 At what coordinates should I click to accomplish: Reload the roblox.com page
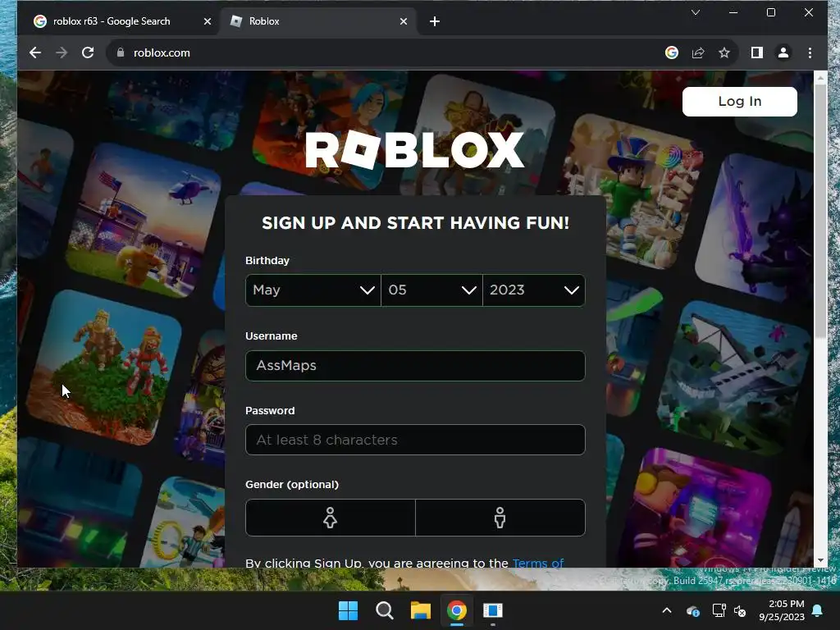click(x=88, y=52)
